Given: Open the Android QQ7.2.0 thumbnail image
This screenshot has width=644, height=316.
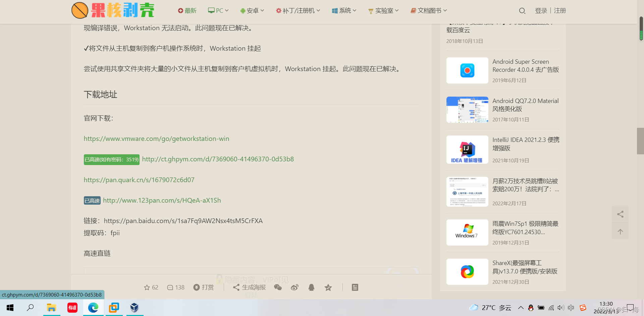Looking at the screenshot, I should [x=467, y=110].
